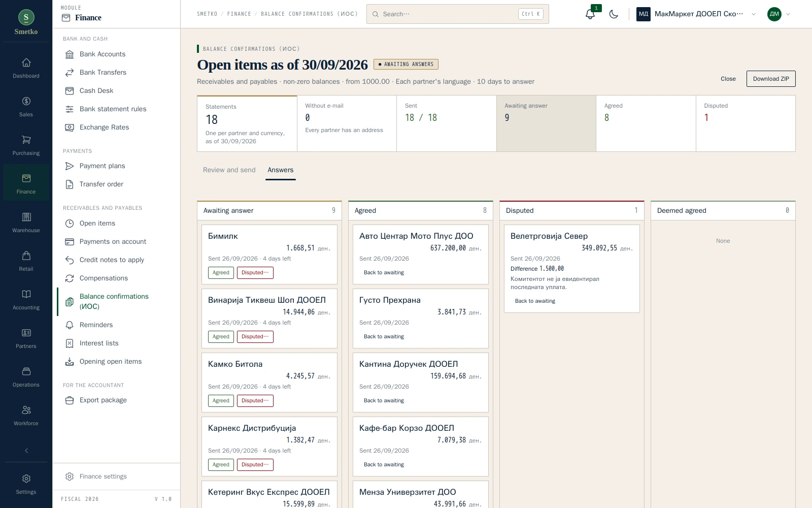Mark Карнекс Дистрибуција as Disputed
This screenshot has width=812, height=508.
[x=255, y=465]
